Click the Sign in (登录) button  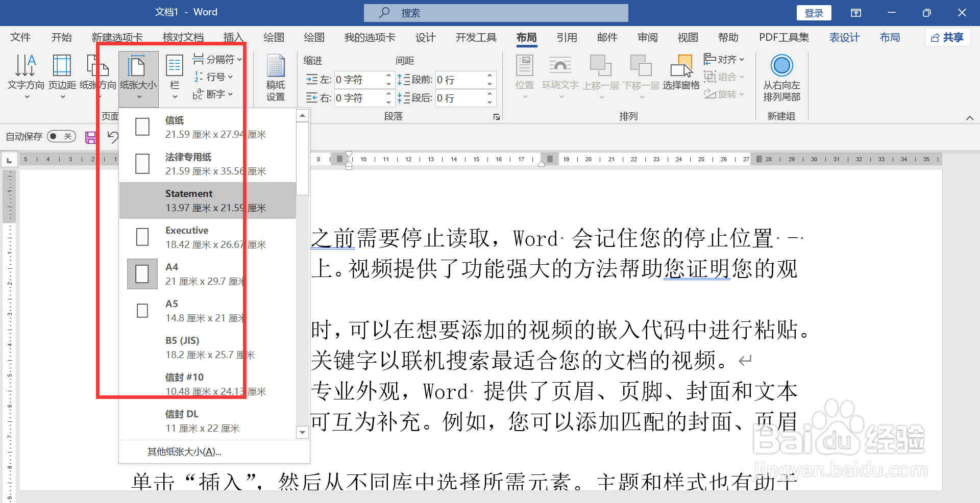(814, 13)
